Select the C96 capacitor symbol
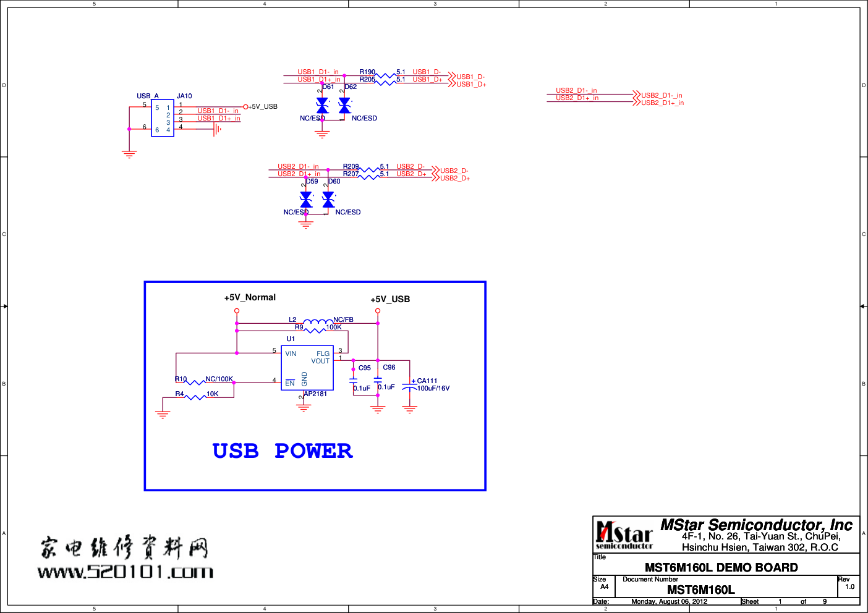Viewport: 868px width, 613px height. (378, 381)
